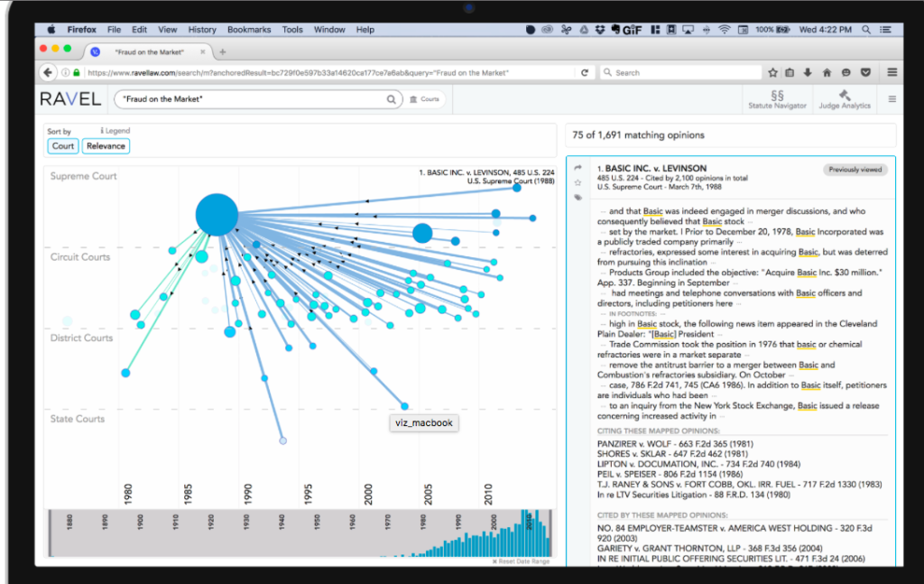Expand the Bookmarks menu

pos(249,29)
